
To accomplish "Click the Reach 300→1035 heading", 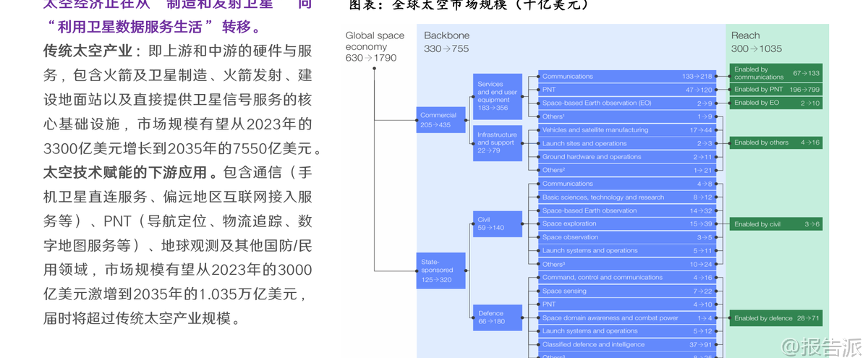I will [x=756, y=42].
